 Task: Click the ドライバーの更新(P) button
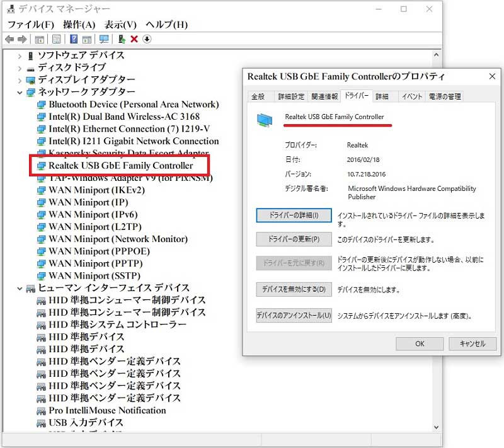(294, 239)
